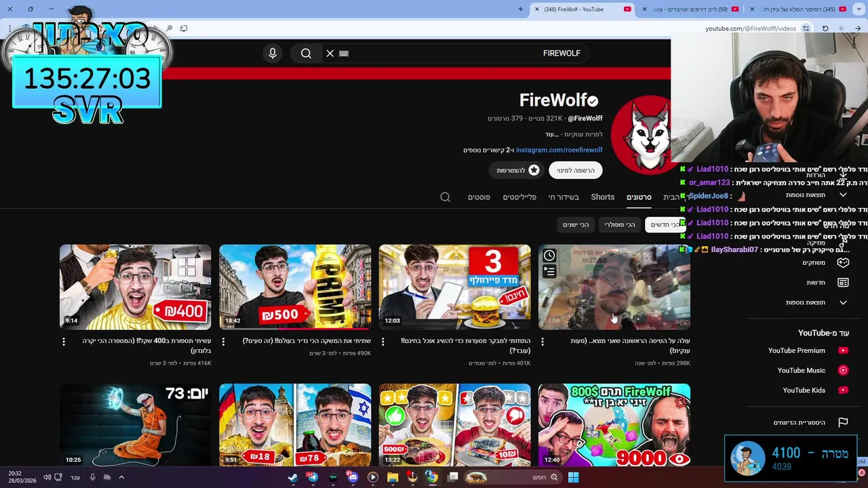Open the ₪400 haircut video thumbnail
This screenshot has width=868, height=488.
136,287
